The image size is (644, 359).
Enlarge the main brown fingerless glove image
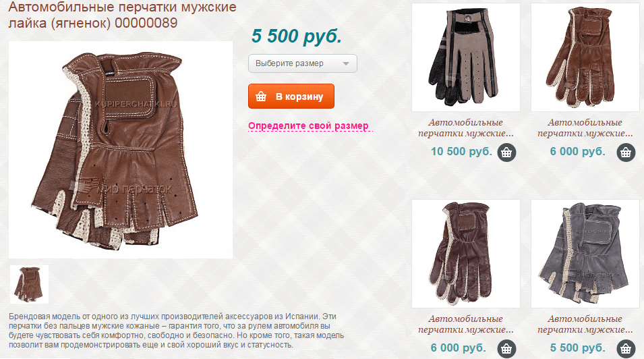(x=121, y=150)
